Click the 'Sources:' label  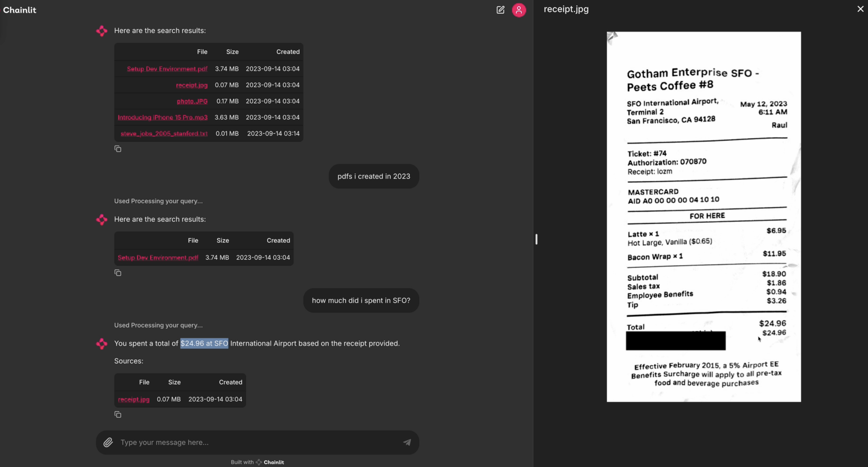tap(129, 361)
